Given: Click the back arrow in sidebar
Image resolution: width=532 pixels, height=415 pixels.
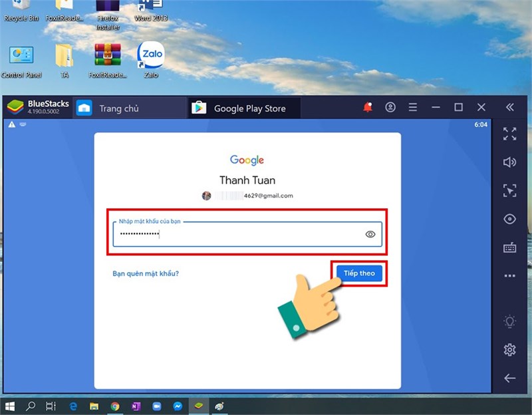Looking at the screenshot, I should point(509,378).
